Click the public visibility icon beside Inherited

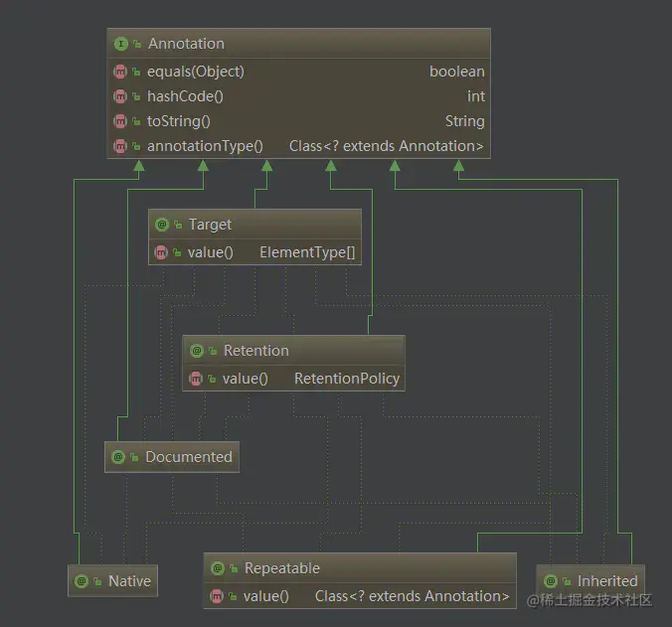(x=567, y=581)
